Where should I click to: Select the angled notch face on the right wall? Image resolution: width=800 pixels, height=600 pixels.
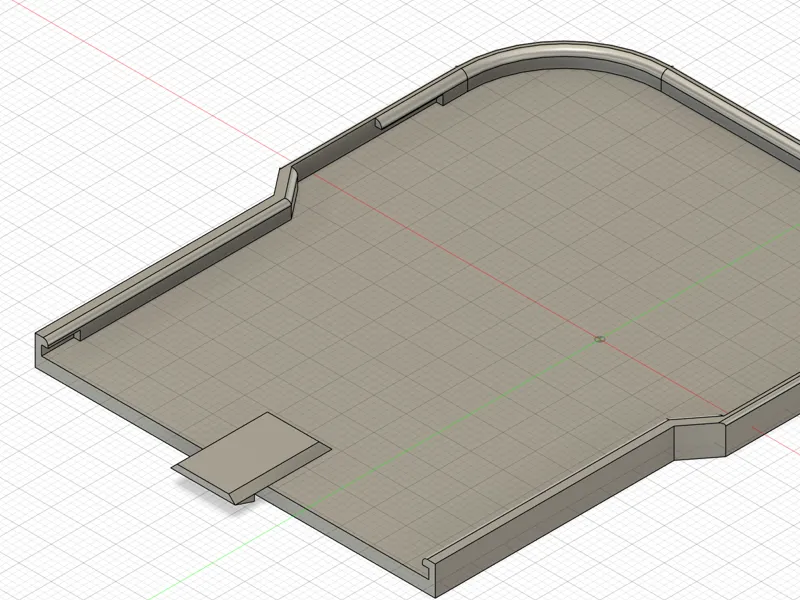tap(700, 442)
